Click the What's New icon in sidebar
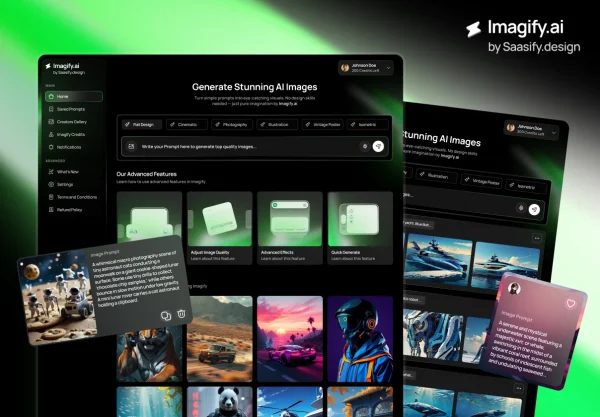600x417 pixels. point(51,172)
